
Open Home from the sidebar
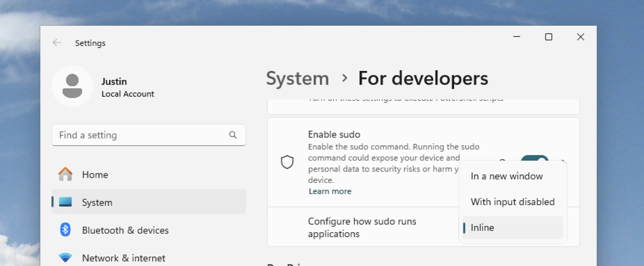click(95, 175)
